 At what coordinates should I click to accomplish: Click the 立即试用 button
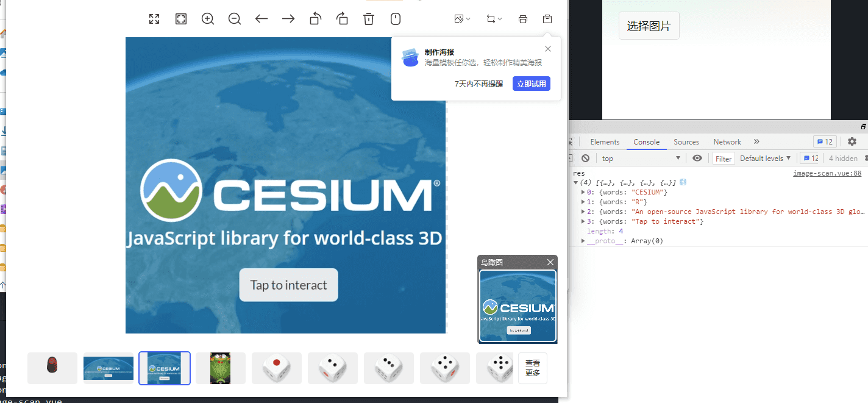point(532,84)
